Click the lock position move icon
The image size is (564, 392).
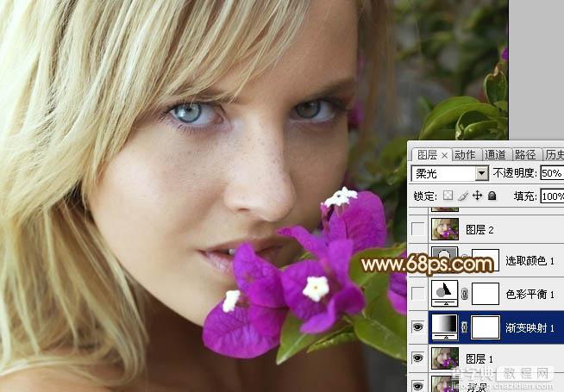(x=477, y=196)
